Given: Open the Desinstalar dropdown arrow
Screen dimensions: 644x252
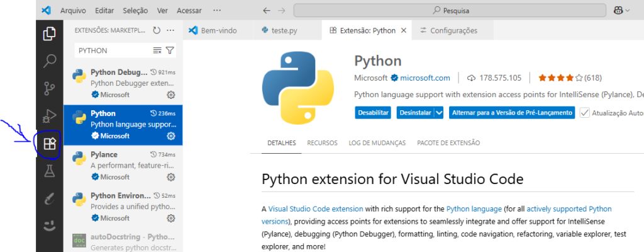Looking at the screenshot, I should tap(439, 113).
